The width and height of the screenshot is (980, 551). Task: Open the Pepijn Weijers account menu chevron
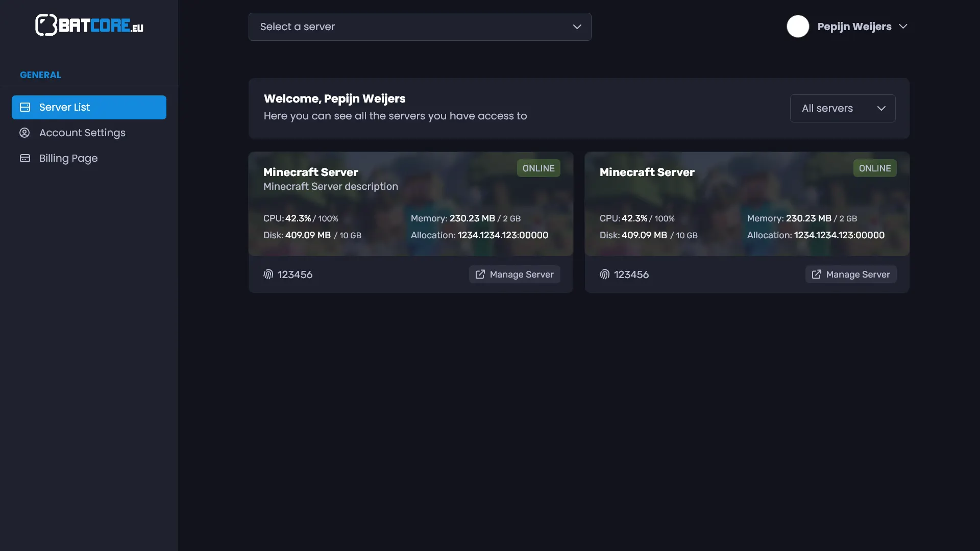coord(903,27)
